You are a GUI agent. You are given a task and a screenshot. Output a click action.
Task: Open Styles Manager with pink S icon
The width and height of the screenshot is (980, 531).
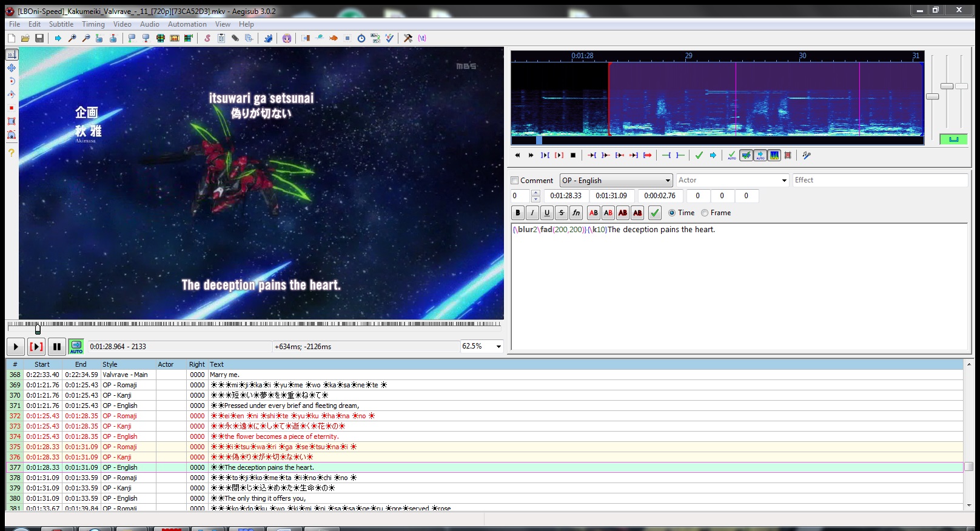click(207, 38)
